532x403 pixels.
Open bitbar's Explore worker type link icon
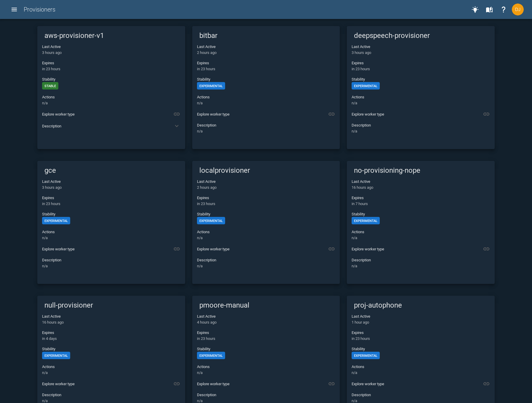[x=331, y=114]
